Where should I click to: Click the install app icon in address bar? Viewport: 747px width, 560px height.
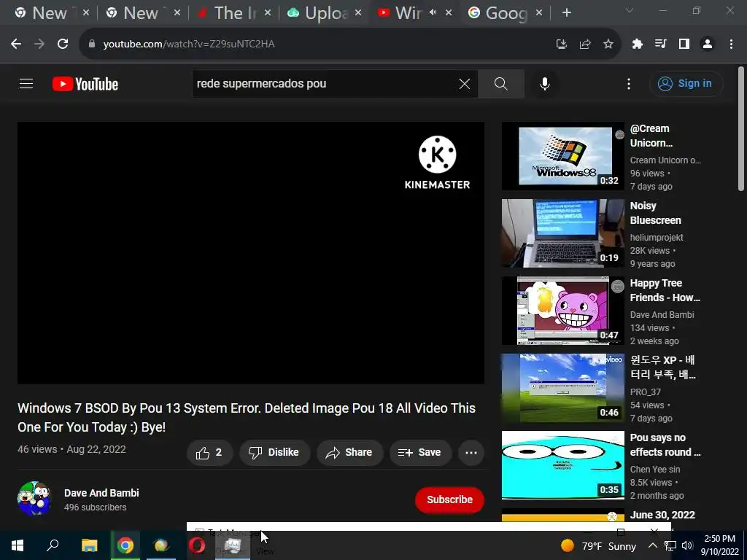pyautogui.click(x=562, y=44)
